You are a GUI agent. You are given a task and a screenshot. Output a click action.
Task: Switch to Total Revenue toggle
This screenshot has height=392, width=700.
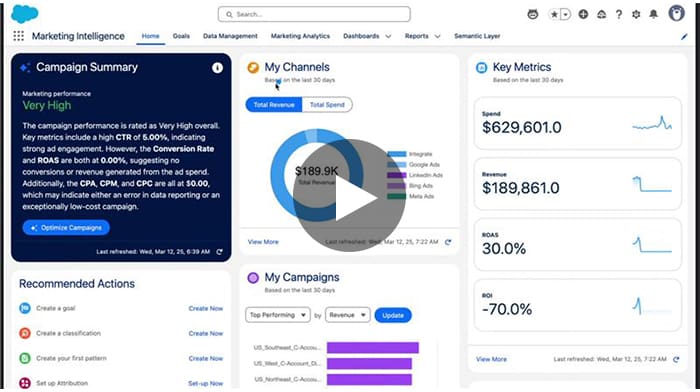(274, 104)
